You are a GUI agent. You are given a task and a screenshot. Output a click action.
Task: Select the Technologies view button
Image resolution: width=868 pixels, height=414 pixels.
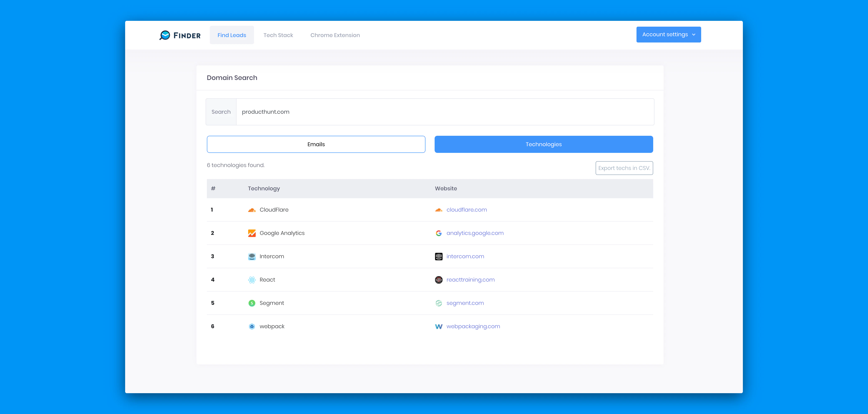[x=543, y=144]
